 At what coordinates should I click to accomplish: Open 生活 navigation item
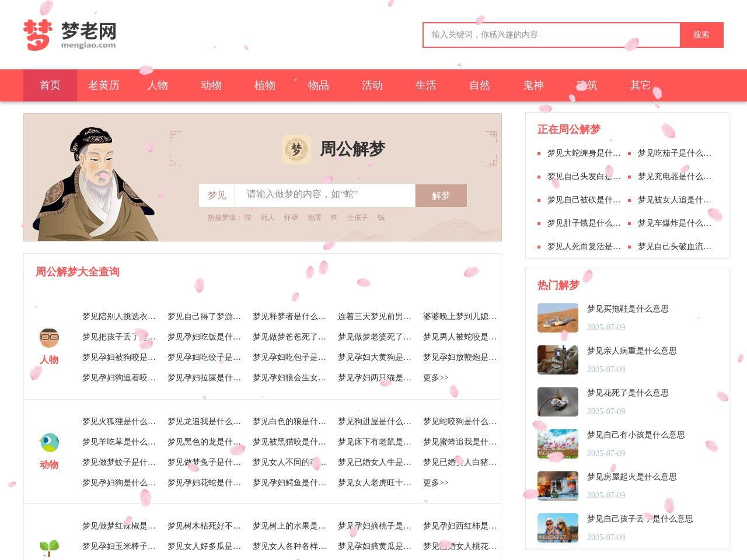[x=426, y=85]
